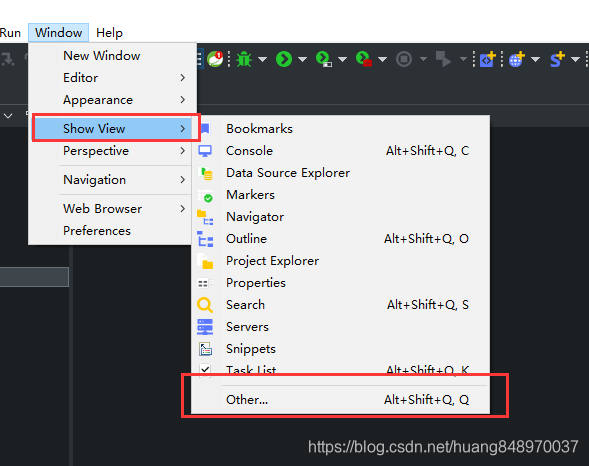Click the Task List checkmark icon

click(205, 370)
